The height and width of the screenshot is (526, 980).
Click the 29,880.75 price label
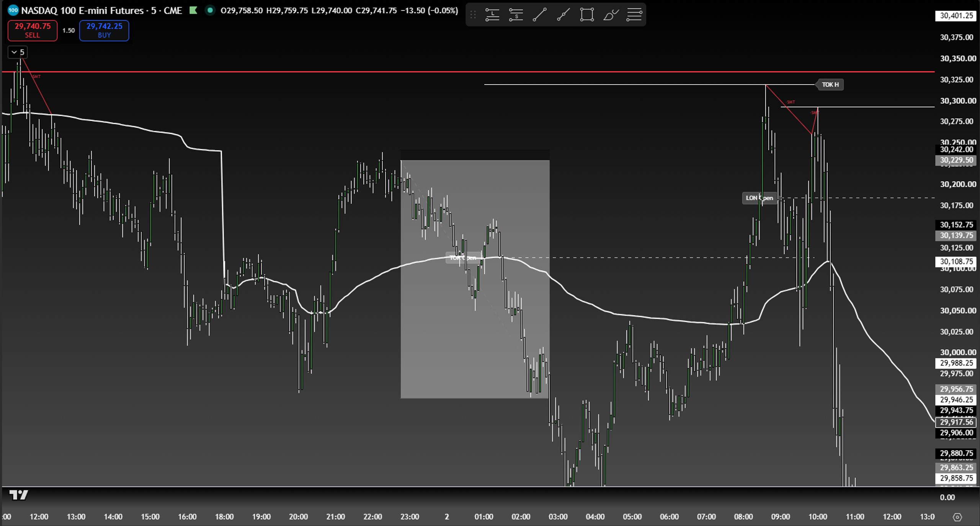click(x=956, y=454)
